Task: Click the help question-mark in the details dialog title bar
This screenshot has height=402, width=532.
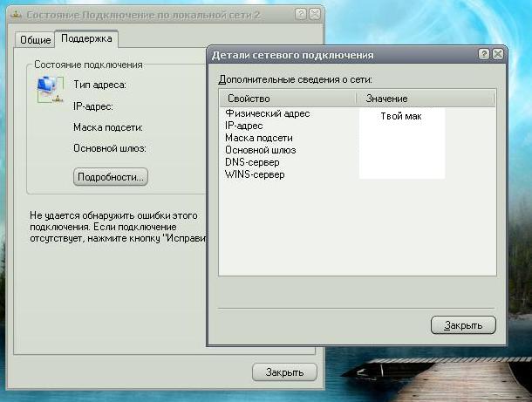Action: pyautogui.click(x=484, y=54)
